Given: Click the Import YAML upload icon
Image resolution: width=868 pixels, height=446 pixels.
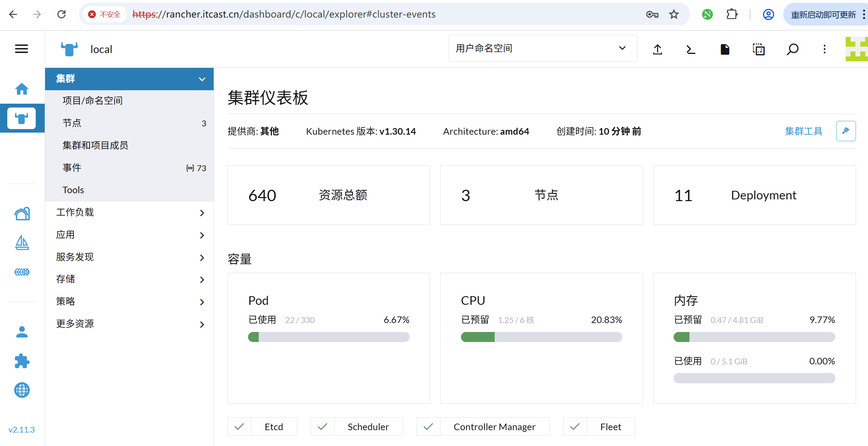Looking at the screenshot, I should click(657, 49).
